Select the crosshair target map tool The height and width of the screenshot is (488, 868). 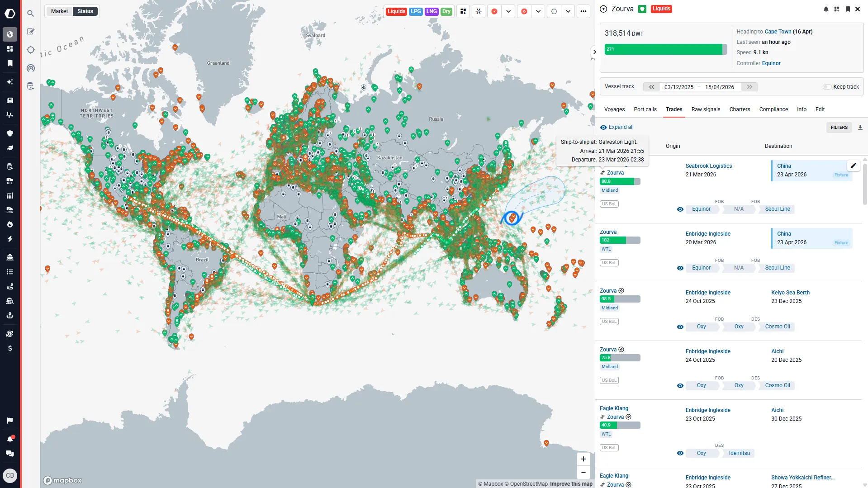coord(31,50)
